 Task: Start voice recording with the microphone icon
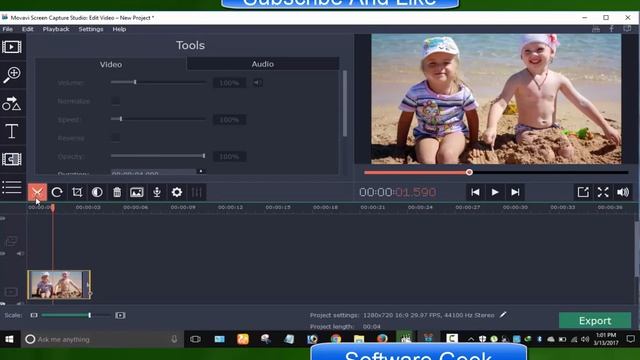pos(157,192)
